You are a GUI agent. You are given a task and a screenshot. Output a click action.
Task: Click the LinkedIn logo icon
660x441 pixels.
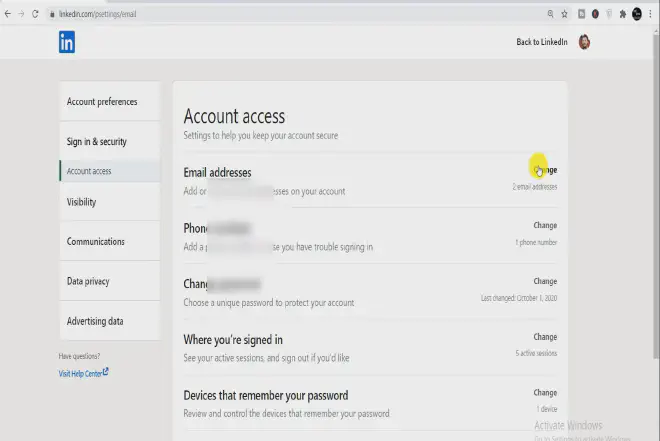[x=67, y=42]
